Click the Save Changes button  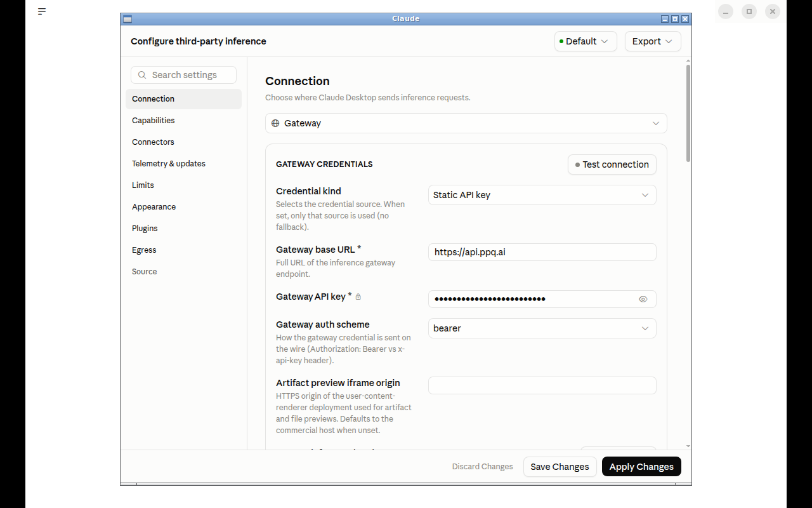(560, 467)
